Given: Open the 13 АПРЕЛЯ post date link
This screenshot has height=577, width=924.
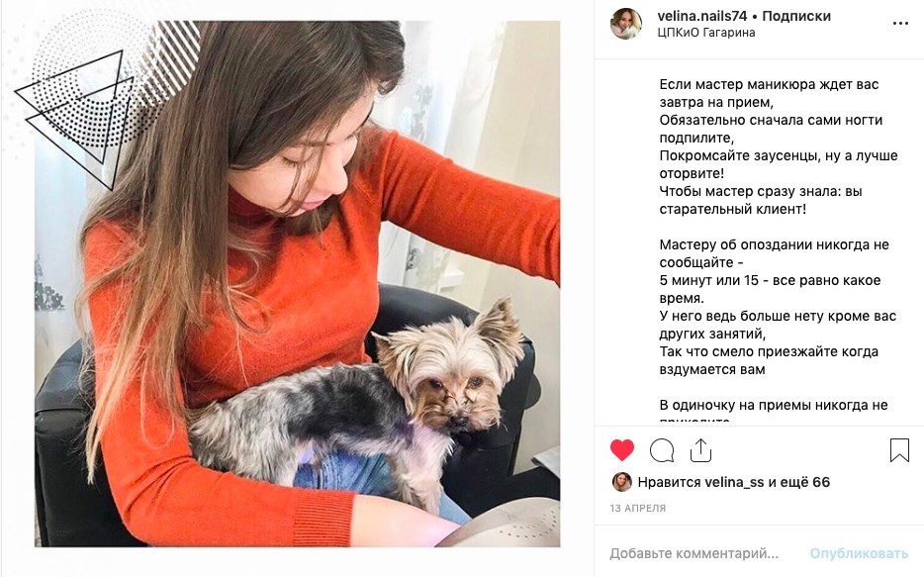Looking at the screenshot, I should [x=638, y=508].
